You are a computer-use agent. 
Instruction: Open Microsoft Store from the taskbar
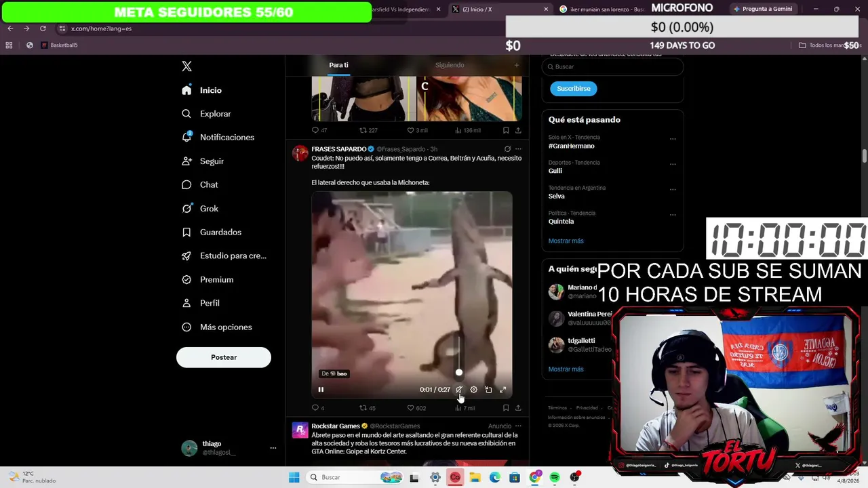pos(515,478)
